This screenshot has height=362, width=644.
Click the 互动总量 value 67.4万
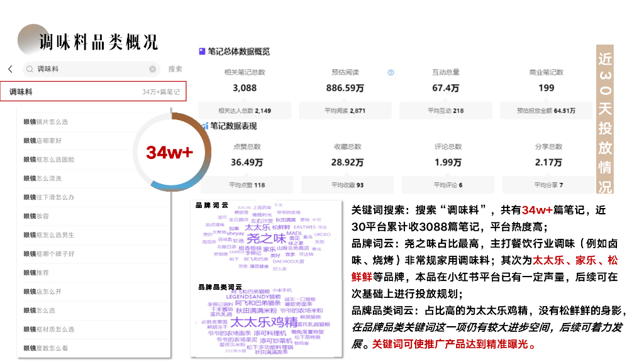446,88
